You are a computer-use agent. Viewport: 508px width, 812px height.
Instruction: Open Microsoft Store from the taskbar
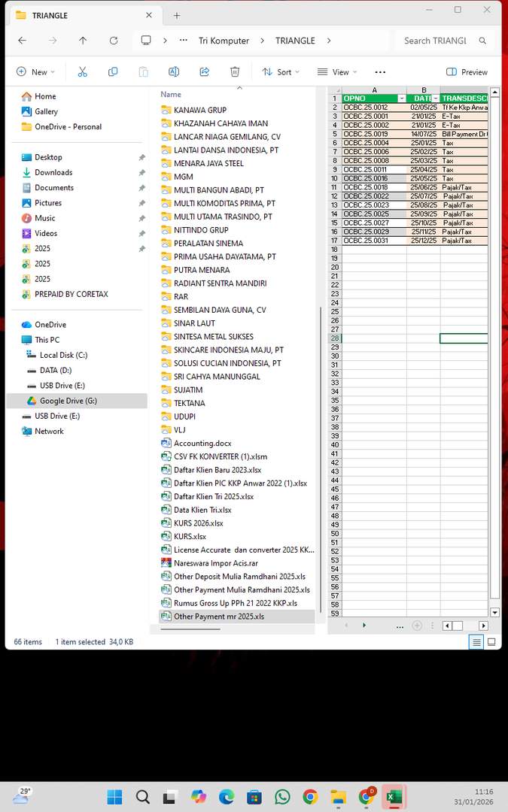click(254, 796)
